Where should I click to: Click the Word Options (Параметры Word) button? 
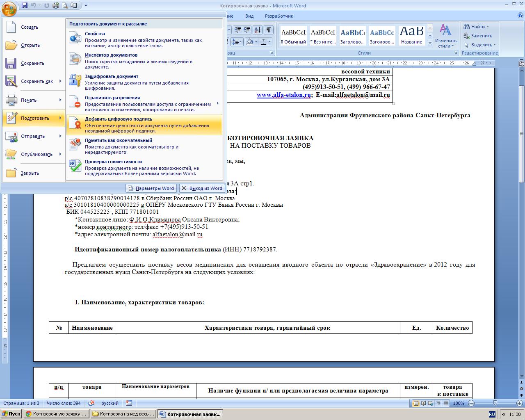tap(151, 188)
